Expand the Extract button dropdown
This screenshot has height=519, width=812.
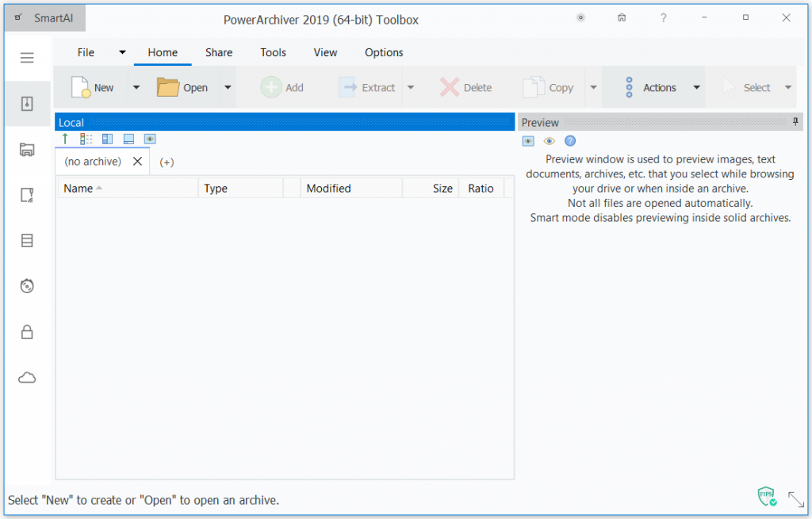410,88
